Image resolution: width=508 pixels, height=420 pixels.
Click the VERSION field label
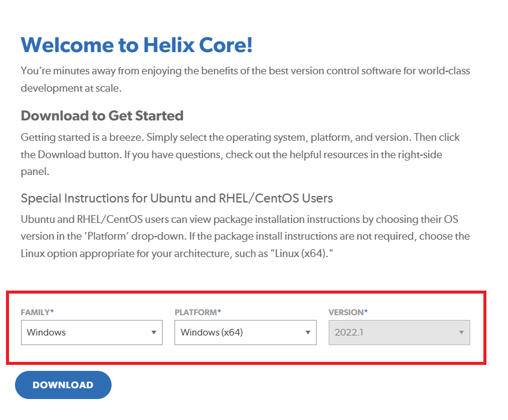coord(348,312)
